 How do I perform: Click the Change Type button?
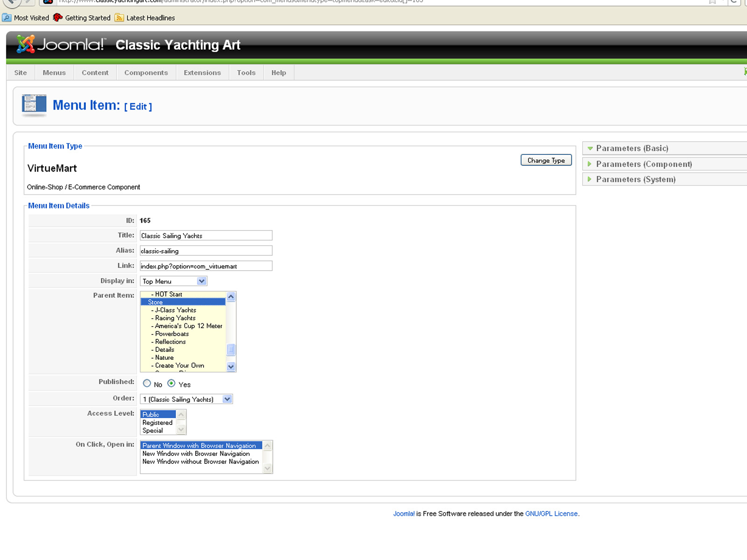pos(546,160)
